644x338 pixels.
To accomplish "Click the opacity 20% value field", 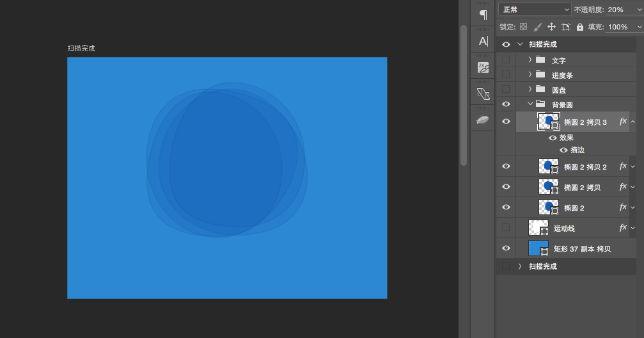I will click(620, 10).
